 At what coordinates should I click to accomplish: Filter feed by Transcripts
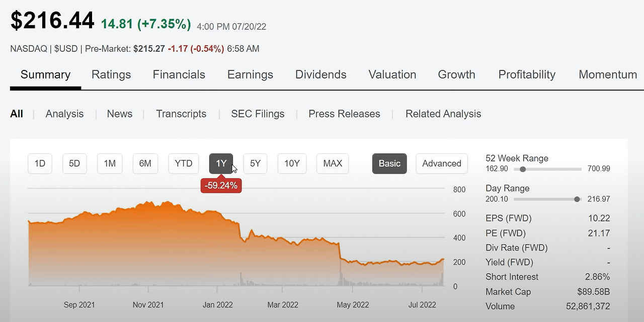(x=181, y=114)
